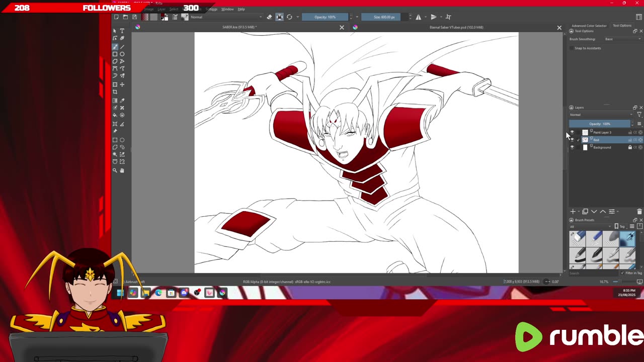Add a new paint layer
Image resolution: width=644 pixels, height=362 pixels.
point(573,212)
